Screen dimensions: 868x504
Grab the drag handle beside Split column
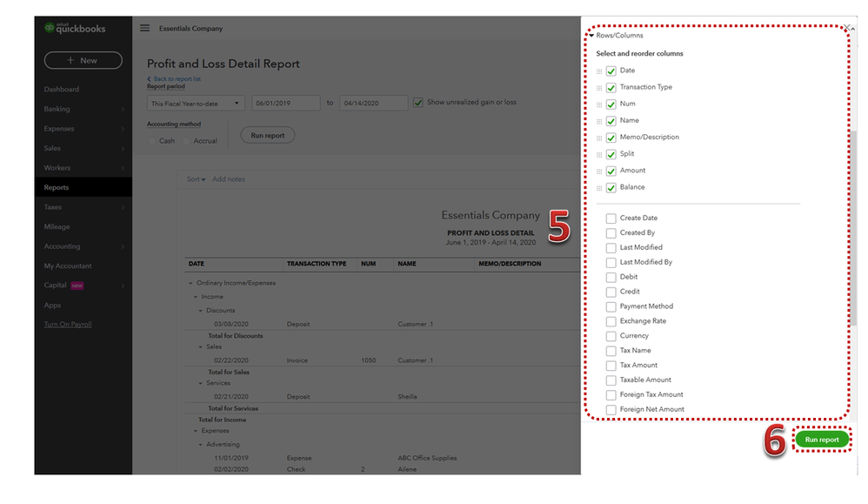pyautogui.click(x=599, y=155)
